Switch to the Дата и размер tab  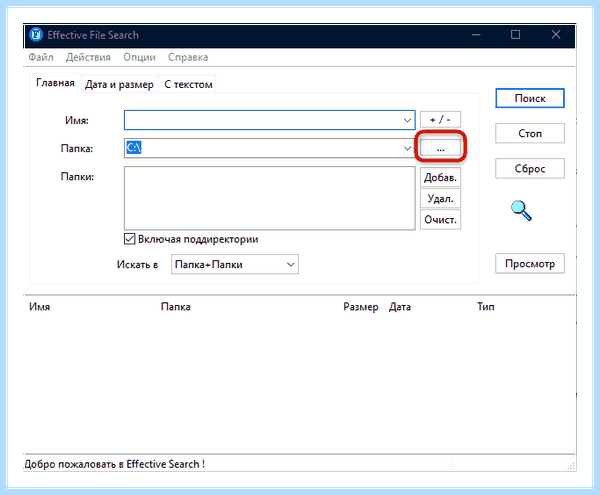pos(119,84)
